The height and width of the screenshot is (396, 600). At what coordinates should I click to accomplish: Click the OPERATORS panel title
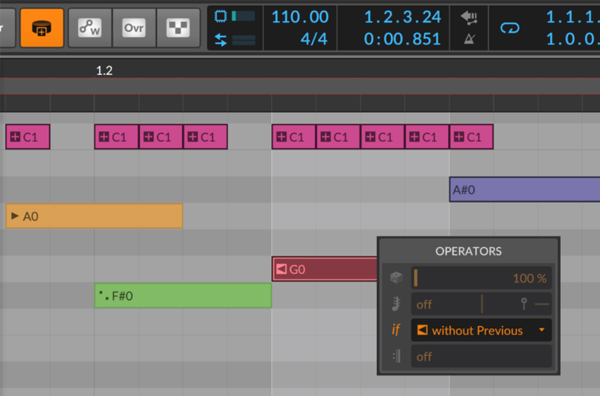tap(468, 251)
